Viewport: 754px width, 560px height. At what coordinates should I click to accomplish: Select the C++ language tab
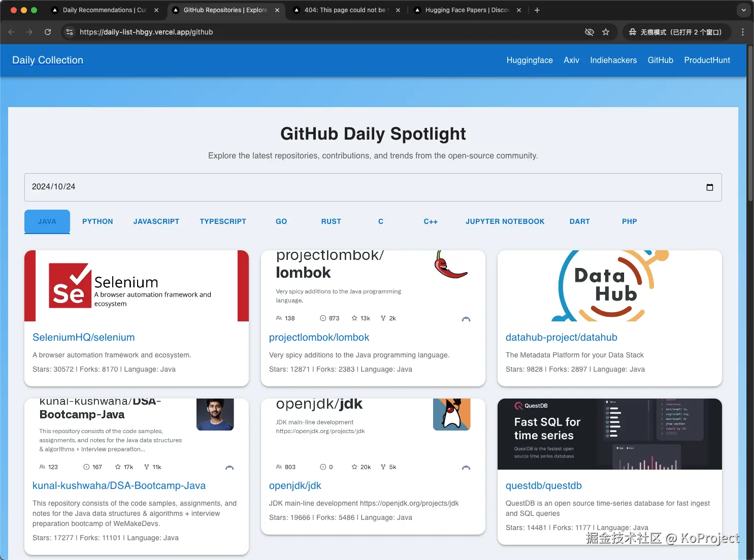pyautogui.click(x=431, y=221)
